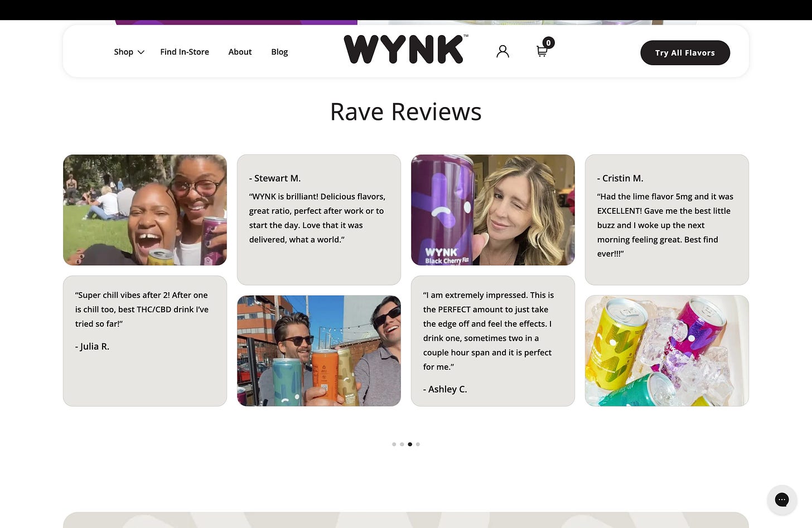
Task: Open the user account icon
Action: coord(502,52)
